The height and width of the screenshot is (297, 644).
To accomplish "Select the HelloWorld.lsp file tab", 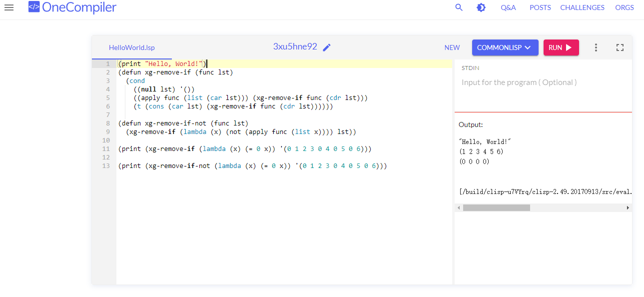I will point(132,48).
